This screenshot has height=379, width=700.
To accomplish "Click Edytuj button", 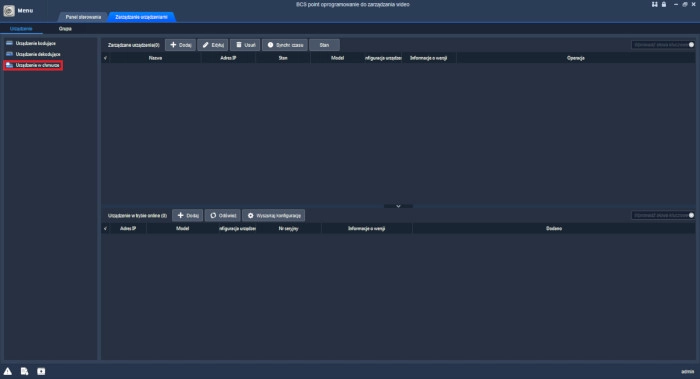I will pyautogui.click(x=213, y=45).
